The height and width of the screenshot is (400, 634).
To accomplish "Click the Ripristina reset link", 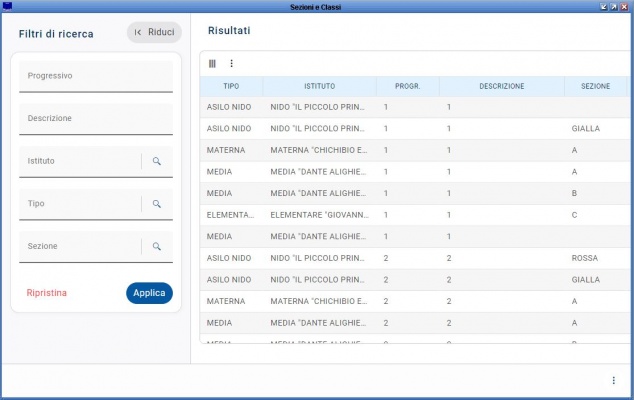I will point(47,293).
